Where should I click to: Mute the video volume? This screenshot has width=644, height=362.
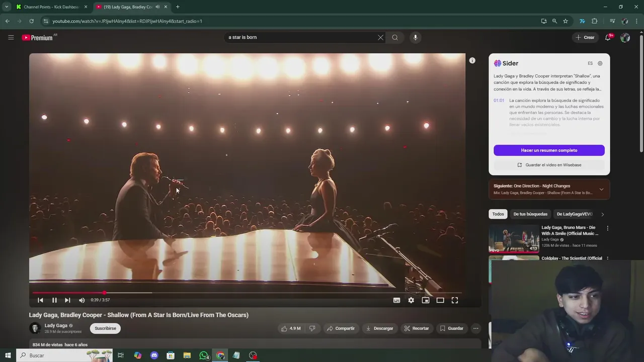(x=82, y=300)
